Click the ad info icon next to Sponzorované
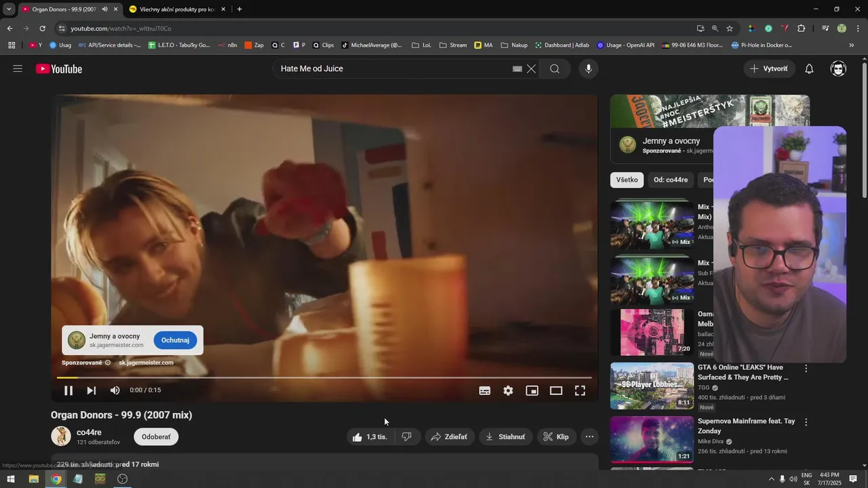Viewport: 868px width, 488px height. [108, 363]
